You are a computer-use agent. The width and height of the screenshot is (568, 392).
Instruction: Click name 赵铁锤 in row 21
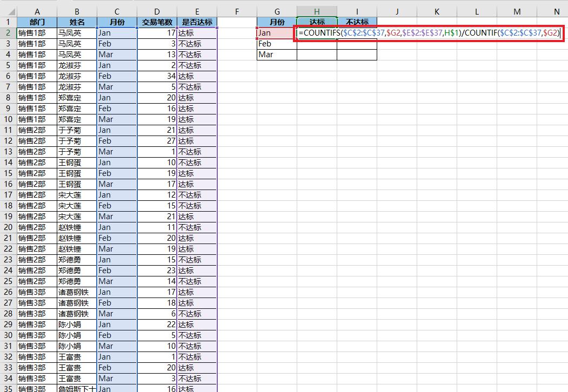coord(77,238)
